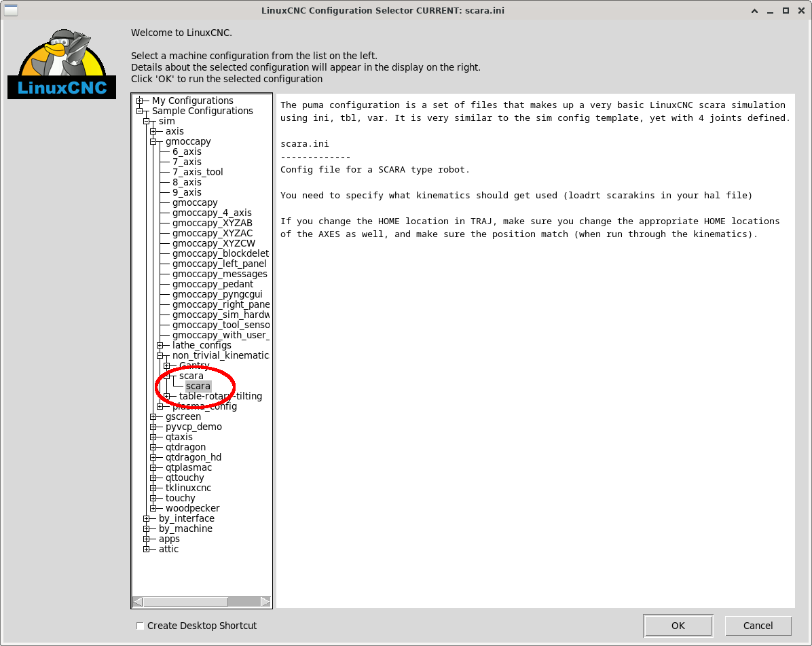Cancel the configuration selector
The image size is (812, 646).
click(x=758, y=626)
